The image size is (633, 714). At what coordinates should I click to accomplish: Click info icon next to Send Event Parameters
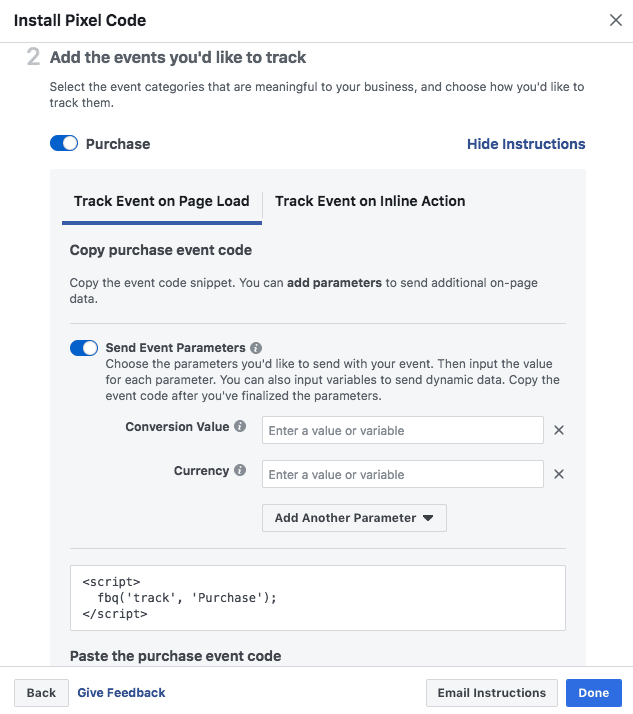pyautogui.click(x=256, y=348)
